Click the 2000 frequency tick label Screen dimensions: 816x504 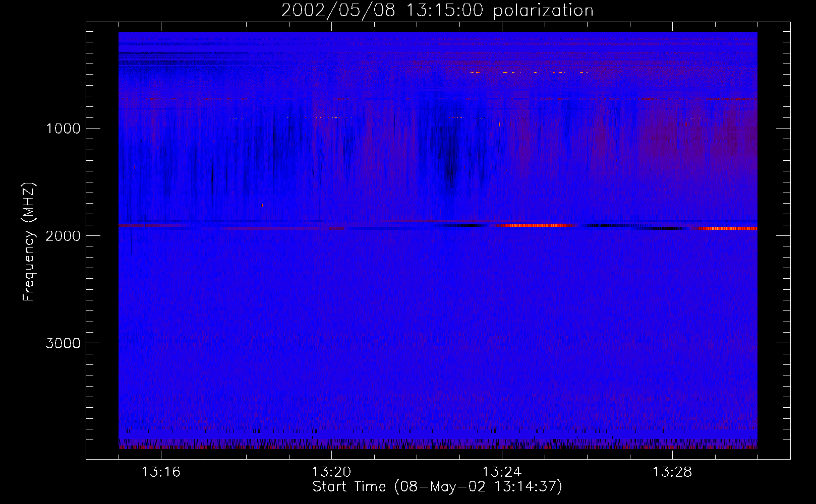[63, 236]
